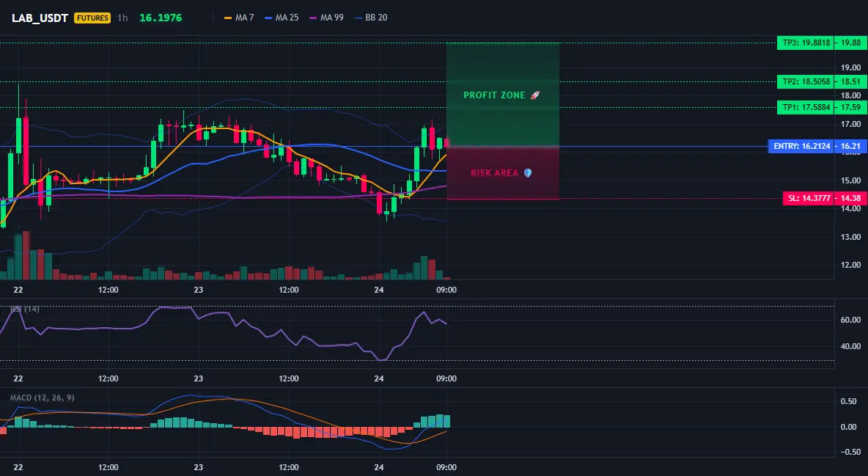Click the 09:00 time label under price chart
Screen dimensions: 868x476
click(446, 290)
